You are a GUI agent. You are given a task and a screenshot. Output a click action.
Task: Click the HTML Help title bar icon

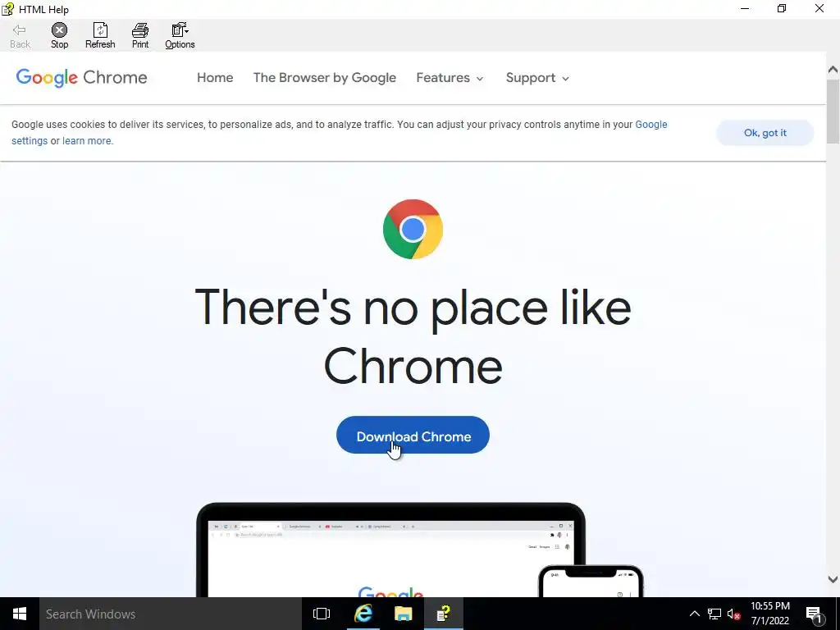(x=7, y=9)
